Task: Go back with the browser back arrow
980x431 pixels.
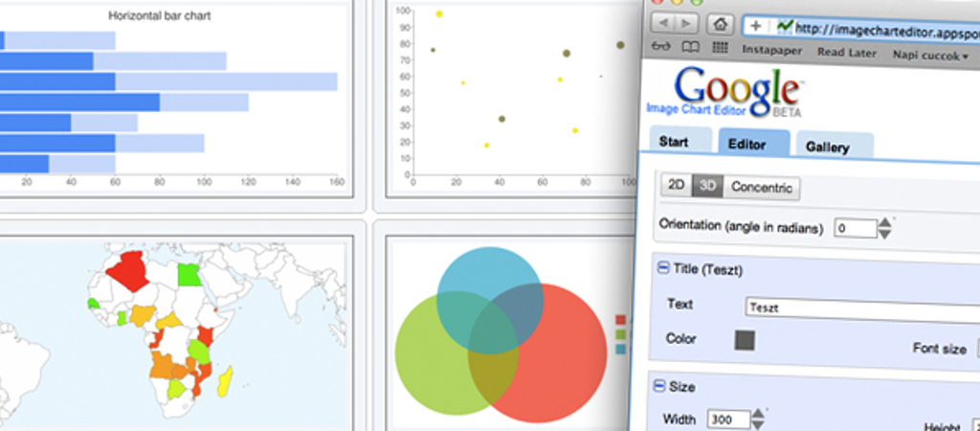Action: pyautogui.click(x=662, y=24)
